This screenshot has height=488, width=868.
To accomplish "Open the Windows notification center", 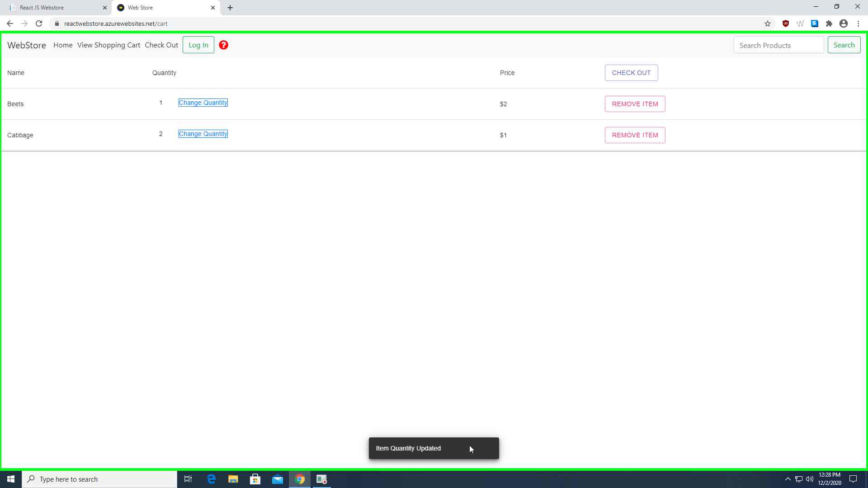I will 853,479.
